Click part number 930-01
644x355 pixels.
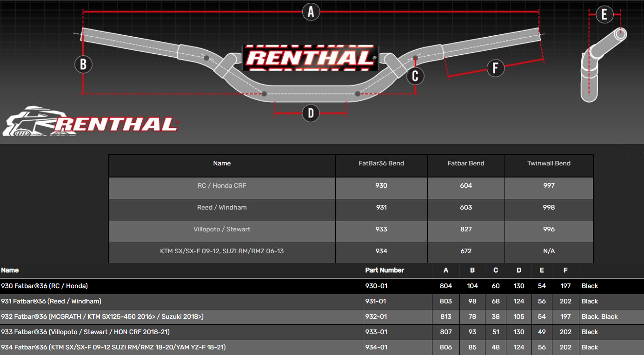click(x=376, y=286)
